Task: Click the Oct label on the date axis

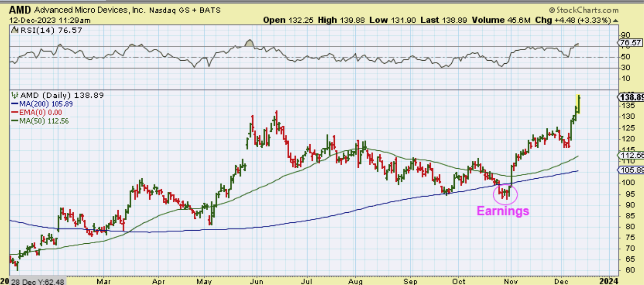Action: click(459, 282)
